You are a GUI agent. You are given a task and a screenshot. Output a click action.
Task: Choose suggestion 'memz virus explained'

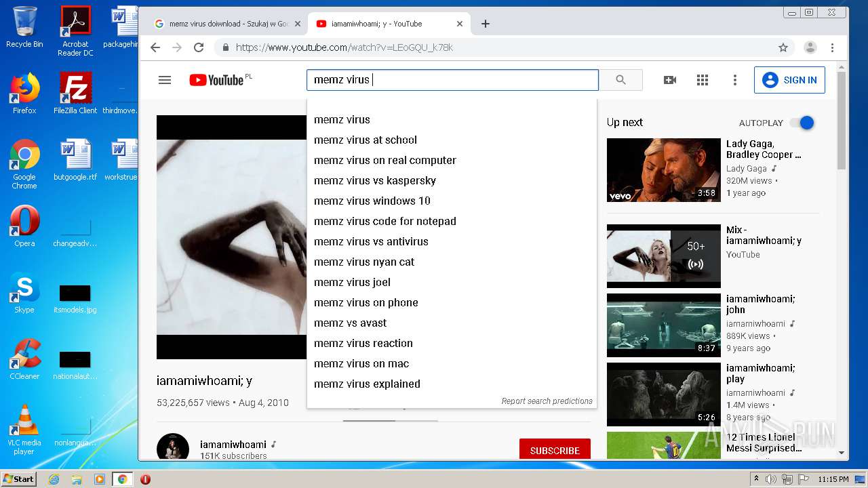(x=452, y=384)
